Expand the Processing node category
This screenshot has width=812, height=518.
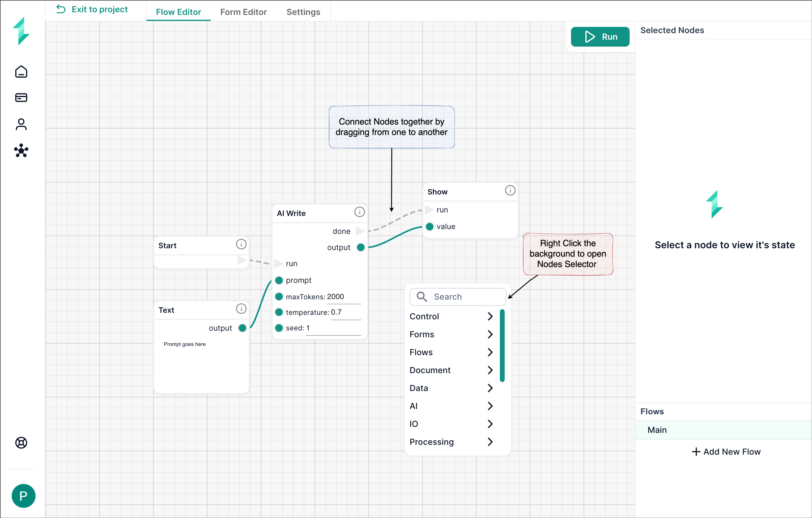pyautogui.click(x=451, y=442)
